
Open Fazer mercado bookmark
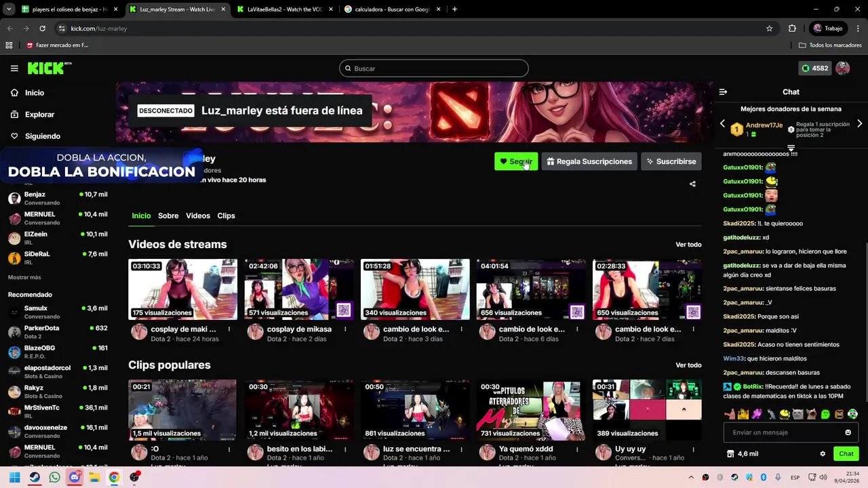(58, 45)
